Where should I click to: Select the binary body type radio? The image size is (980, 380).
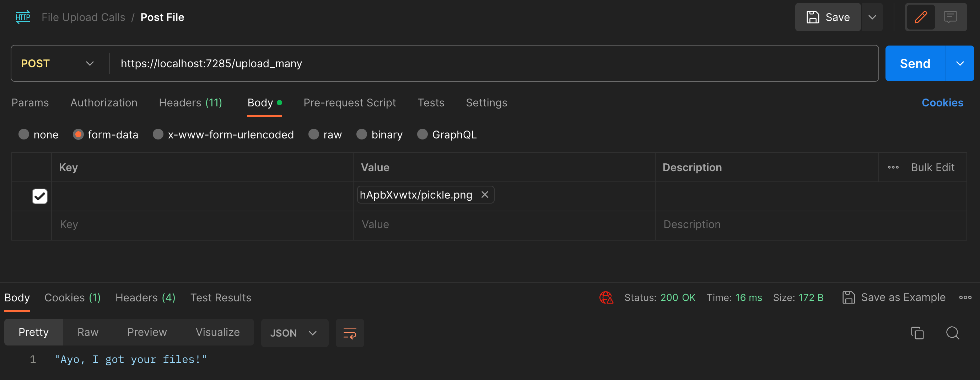(x=361, y=134)
